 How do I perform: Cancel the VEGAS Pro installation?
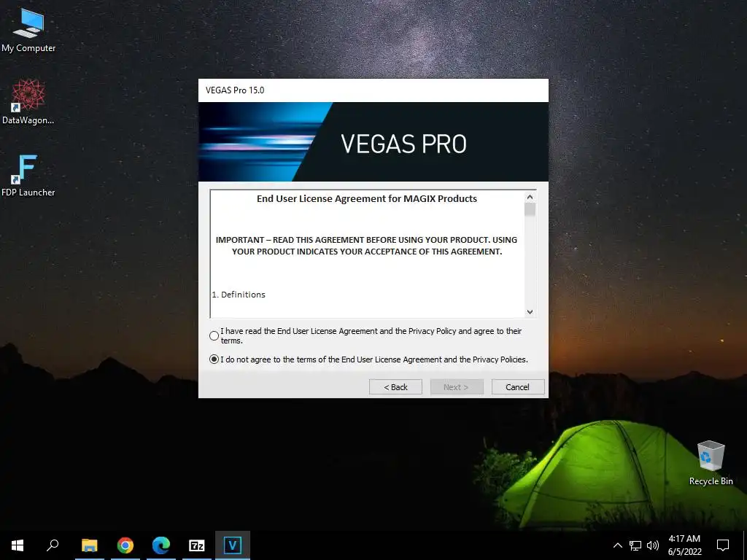518,387
